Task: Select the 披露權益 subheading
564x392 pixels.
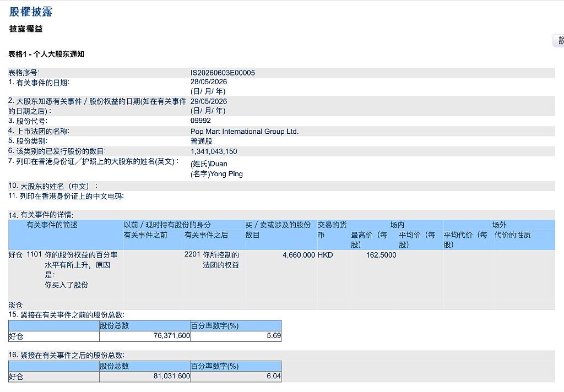Action: click(x=26, y=29)
